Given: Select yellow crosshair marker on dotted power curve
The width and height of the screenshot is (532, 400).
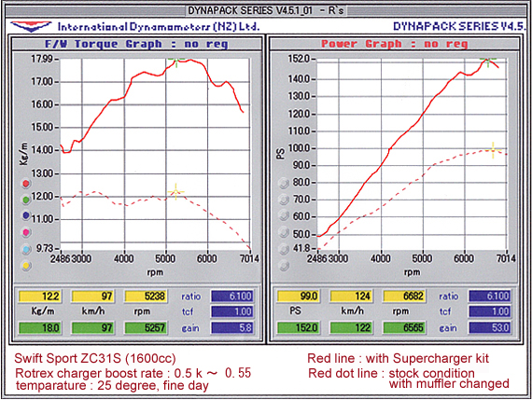Looking at the screenshot, I should [493, 150].
